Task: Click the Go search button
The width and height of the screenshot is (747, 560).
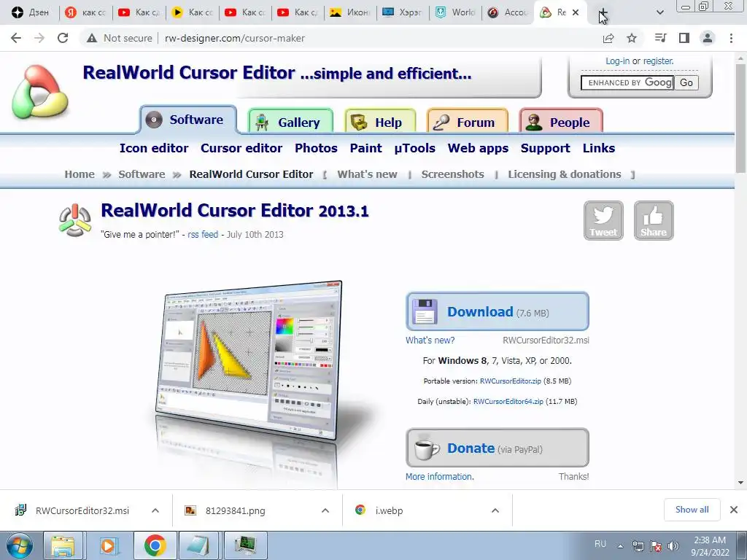Action: click(686, 82)
